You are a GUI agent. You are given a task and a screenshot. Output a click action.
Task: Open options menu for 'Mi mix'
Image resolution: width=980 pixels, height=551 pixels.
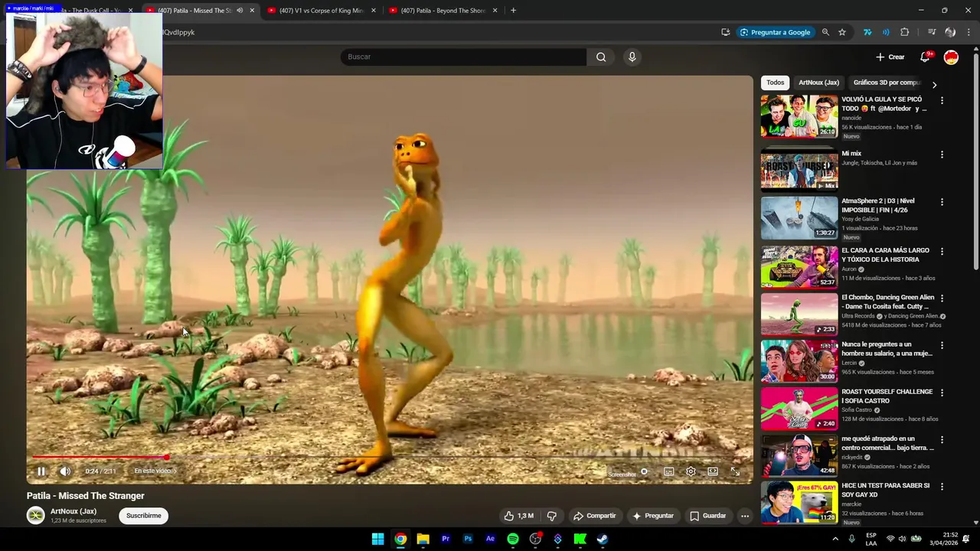(x=942, y=155)
